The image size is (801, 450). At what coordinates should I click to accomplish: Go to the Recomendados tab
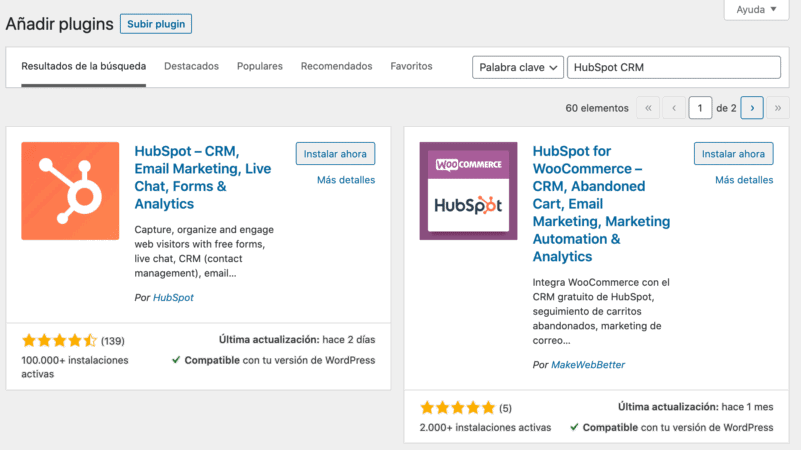(x=336, y=66)
